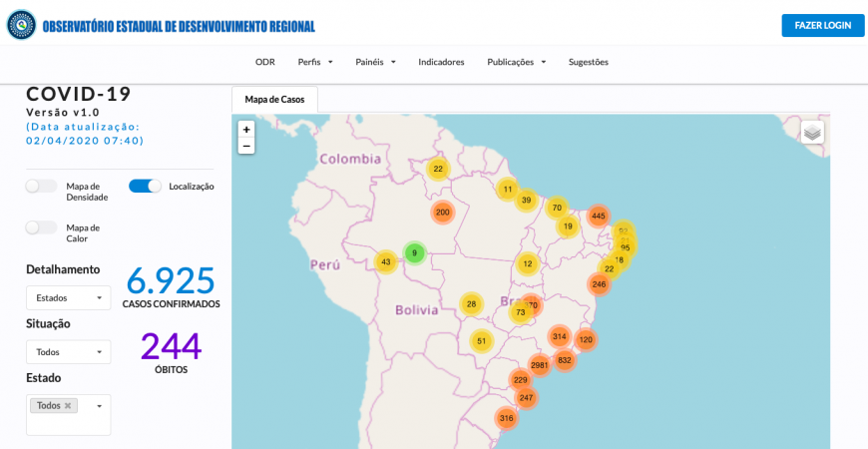The height and width of the screenshot is (449, 868).
Task: Disable the Localização toggle
Action: pyautogui.click(x=145, y=186)
